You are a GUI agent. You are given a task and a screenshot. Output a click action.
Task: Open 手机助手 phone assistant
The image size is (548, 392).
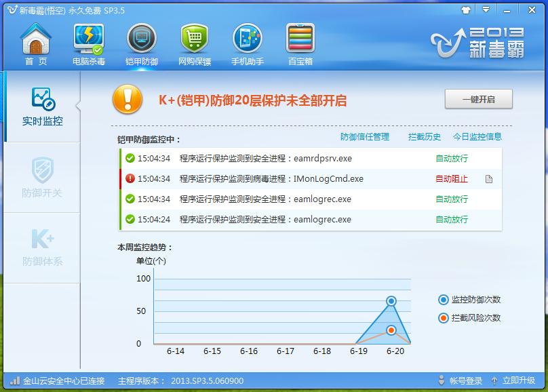(248, 44)
